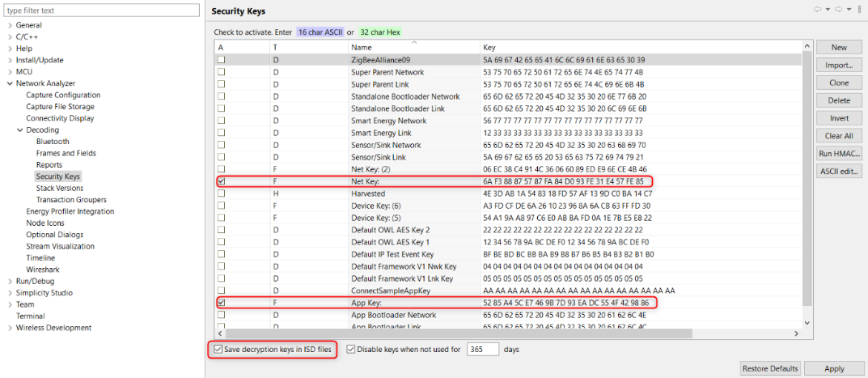This screenshot has height=378, width=868.
Task: Collapse the Network Analyzer tree node
Action: point(10,83)
